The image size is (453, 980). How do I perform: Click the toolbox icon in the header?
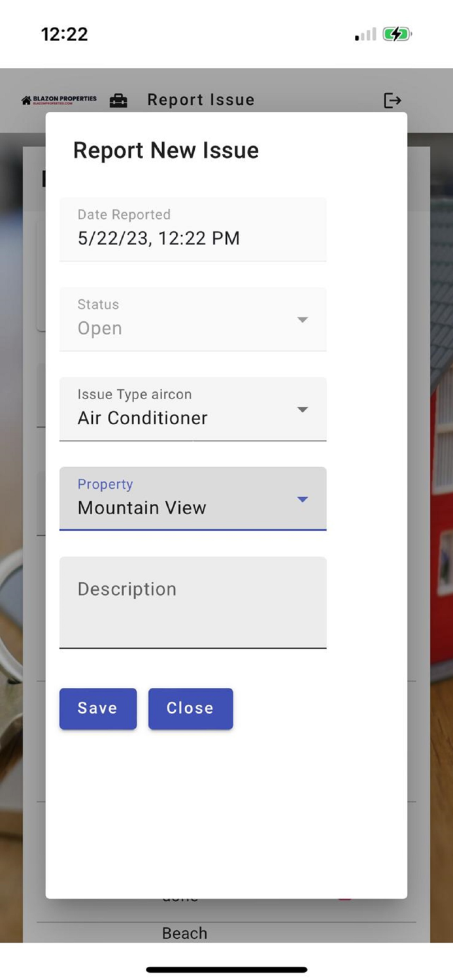[x=118, y=100]
